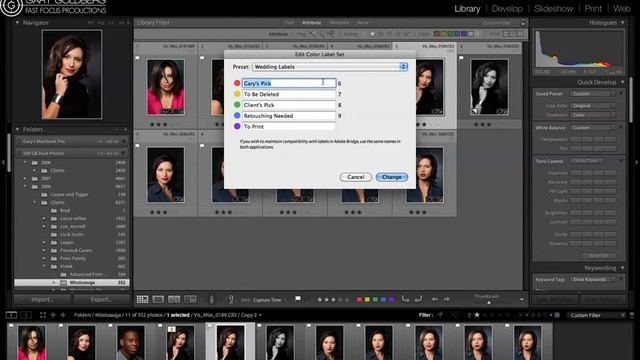Open the toolbar content dropdown arrow
Screen dimensions: 640x360
click(x=522, y=300)
